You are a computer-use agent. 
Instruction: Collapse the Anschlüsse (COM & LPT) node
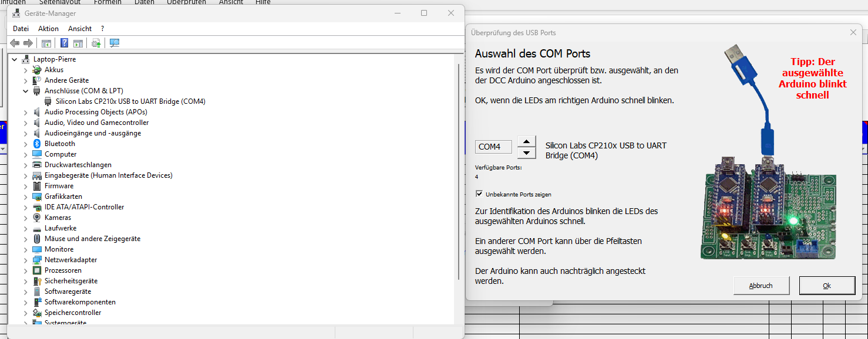click(25, 91)
